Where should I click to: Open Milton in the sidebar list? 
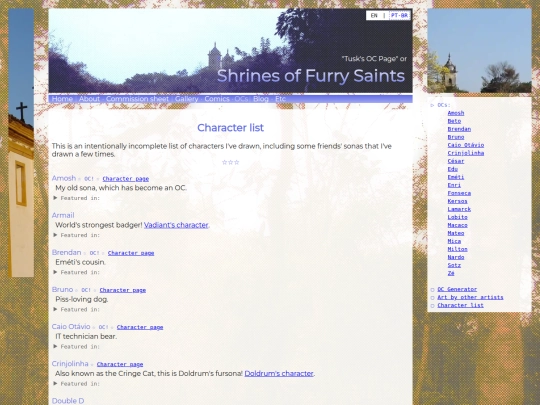coord(457,249)
